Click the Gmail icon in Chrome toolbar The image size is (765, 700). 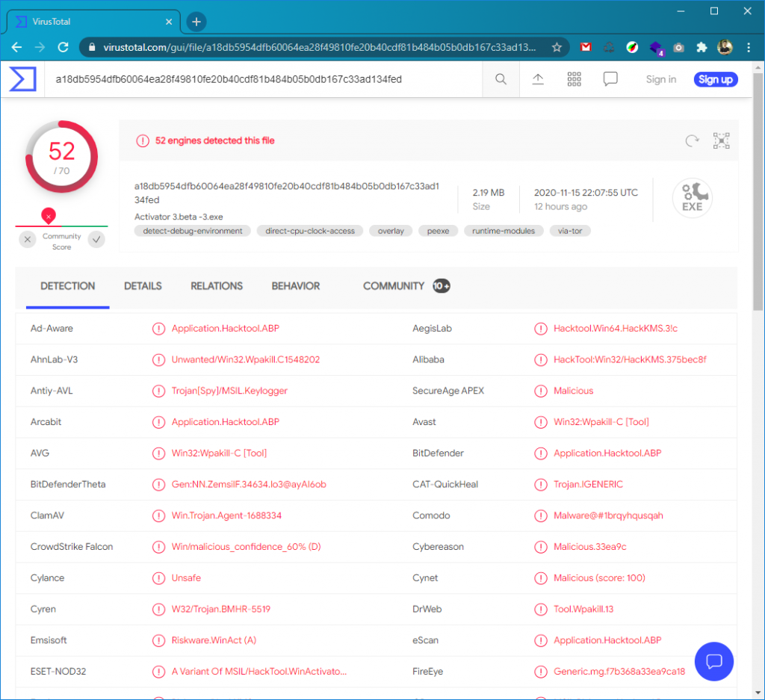coord(586,46)
